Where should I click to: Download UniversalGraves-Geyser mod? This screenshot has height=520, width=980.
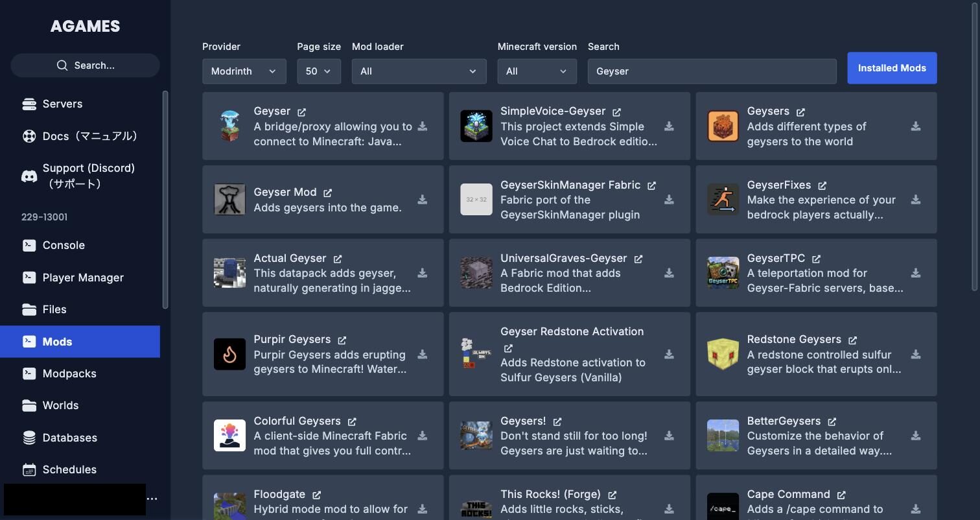coord(669,273)
